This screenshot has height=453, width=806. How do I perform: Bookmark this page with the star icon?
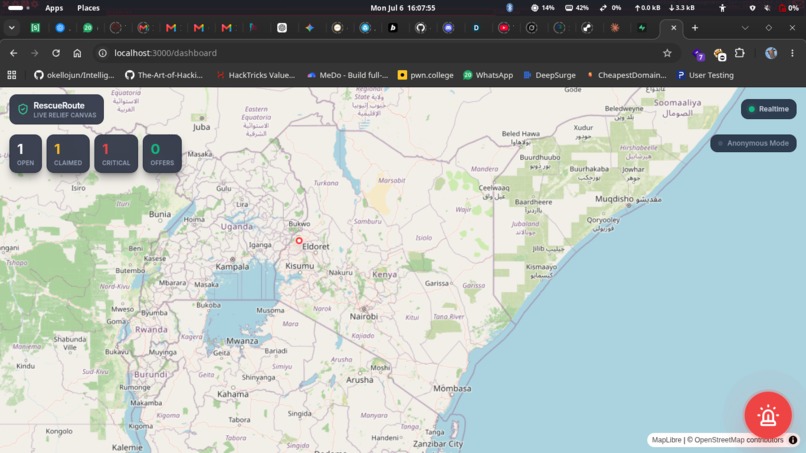[x=667, y=53]
